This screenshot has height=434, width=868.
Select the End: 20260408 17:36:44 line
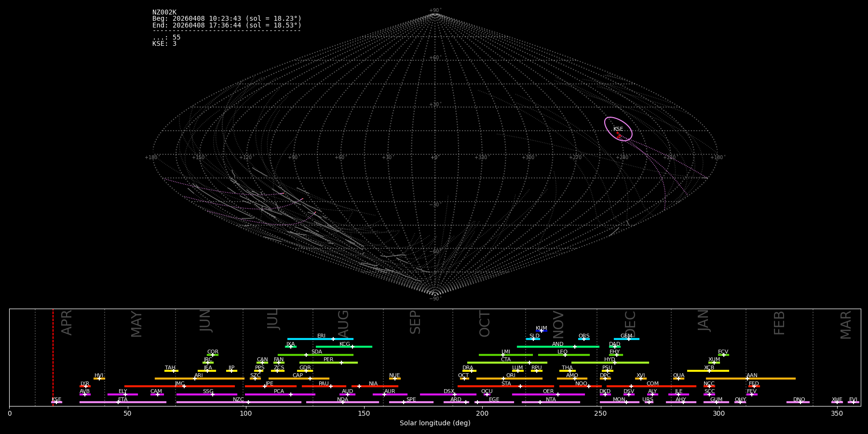227,25
